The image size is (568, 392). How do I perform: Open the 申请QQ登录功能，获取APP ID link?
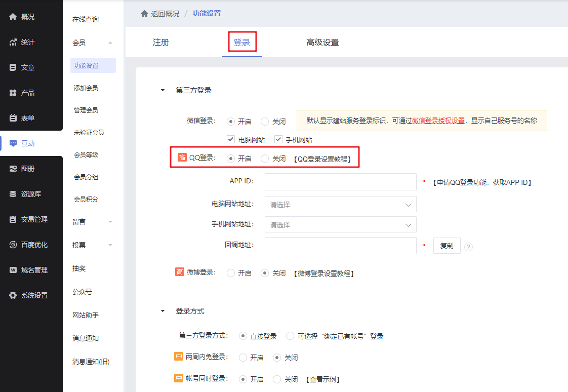click(482, 183)
